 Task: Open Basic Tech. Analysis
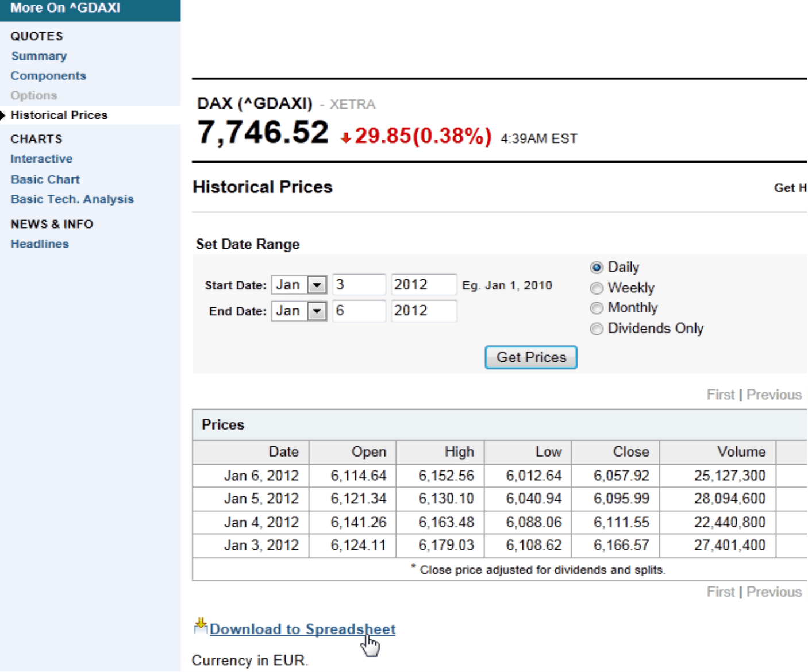click(72, 199)
